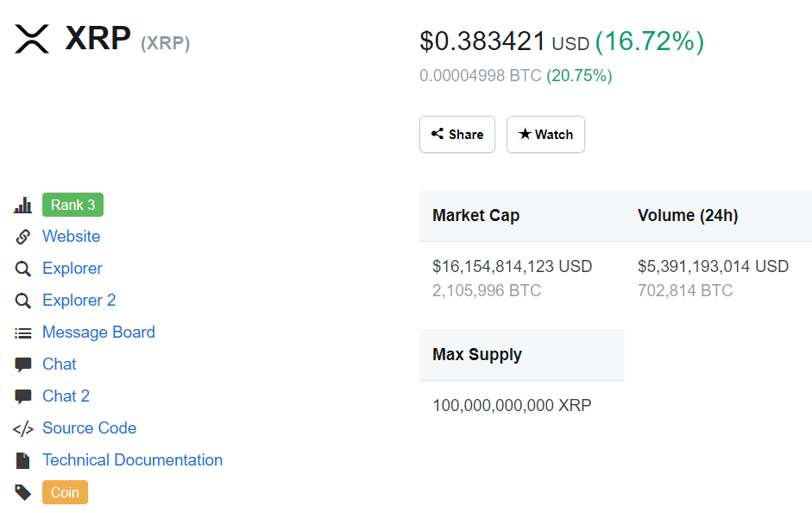Open the Chat 2 link
The width and height of the screenshot is (812, 513).
coord(66,396)
